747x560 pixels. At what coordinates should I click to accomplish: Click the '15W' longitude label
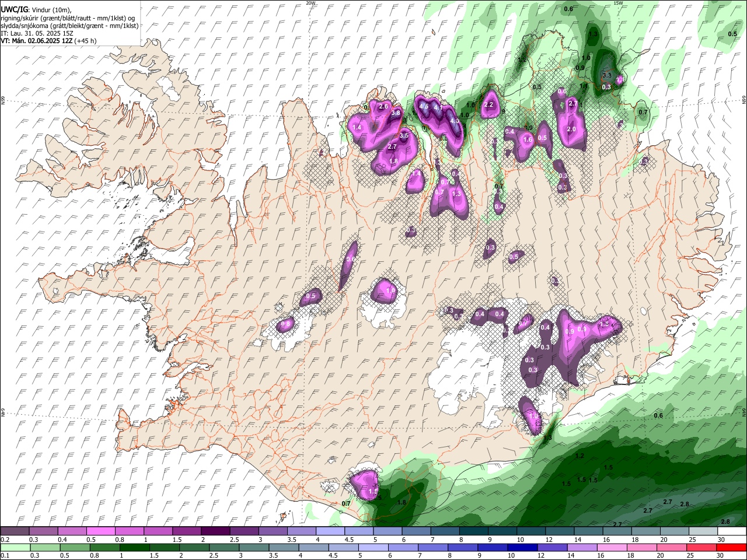617,3
